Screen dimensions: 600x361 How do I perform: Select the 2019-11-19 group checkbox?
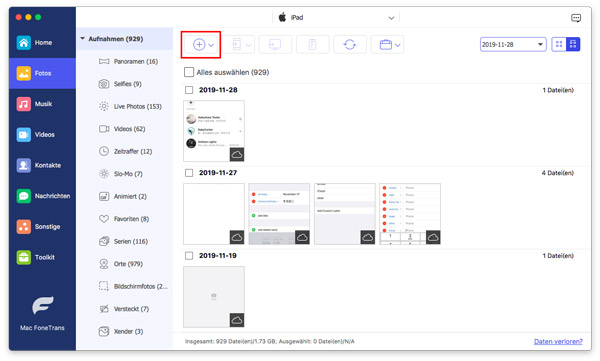click(189, 255)
